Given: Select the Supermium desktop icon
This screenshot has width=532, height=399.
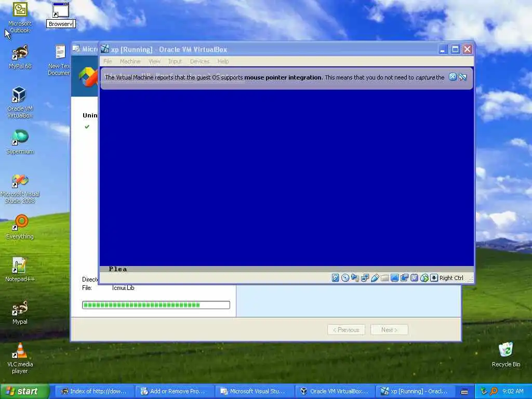Looking at the screenshot, I should coord(20,142).
